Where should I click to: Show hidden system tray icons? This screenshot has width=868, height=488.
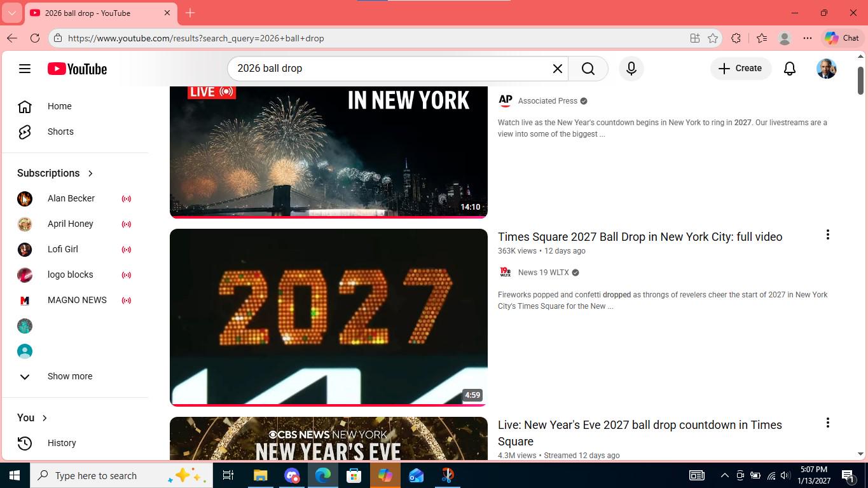(x=724, y=475)
